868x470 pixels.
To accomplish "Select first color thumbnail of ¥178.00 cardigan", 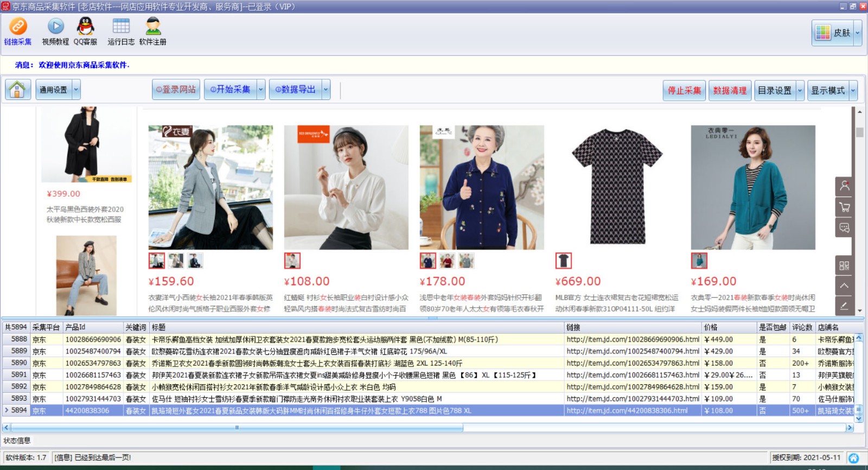I will click(428, 261).
